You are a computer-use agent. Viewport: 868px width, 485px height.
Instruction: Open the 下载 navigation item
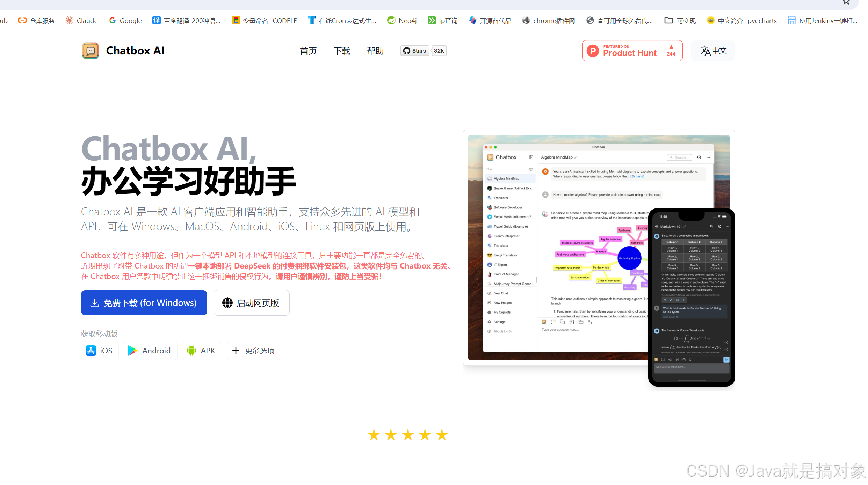[342, 51]
